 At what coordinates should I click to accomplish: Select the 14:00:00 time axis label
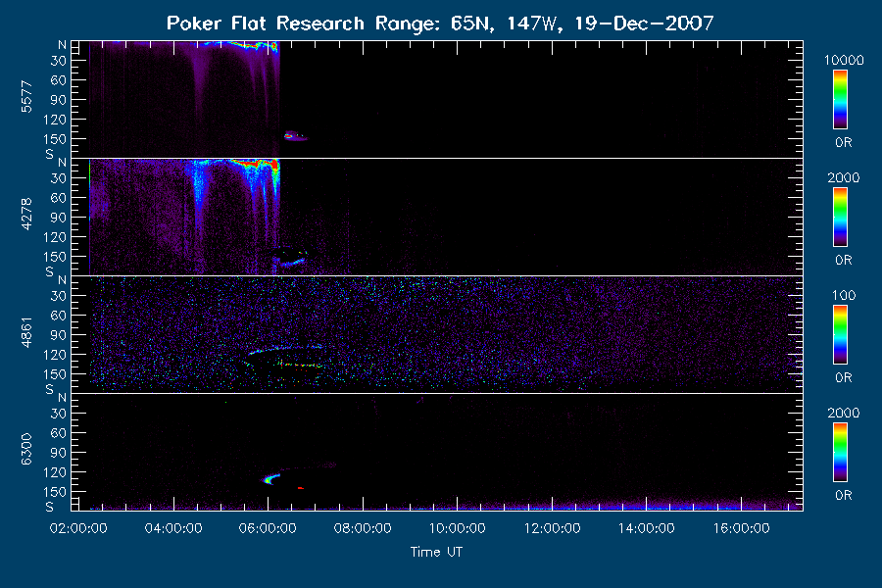pyautogui.click(x=647, y=528)
